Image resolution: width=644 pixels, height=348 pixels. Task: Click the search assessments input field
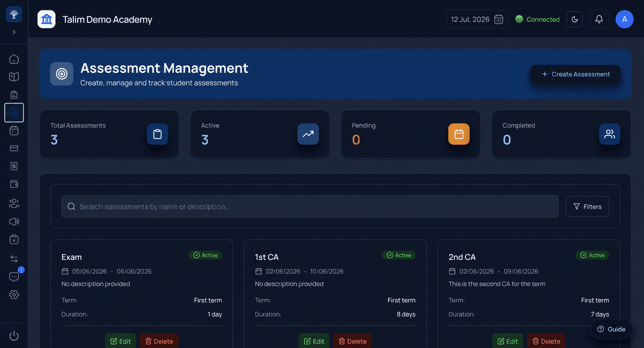(310, 206)
